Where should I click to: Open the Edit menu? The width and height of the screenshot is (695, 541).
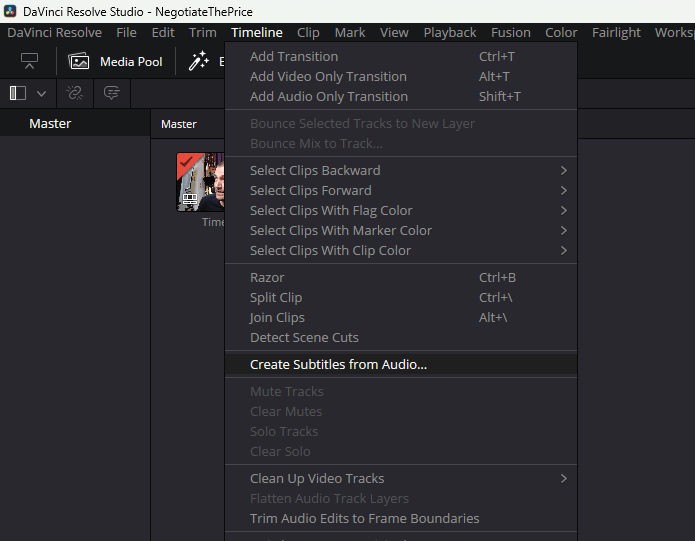coord(163,32)
